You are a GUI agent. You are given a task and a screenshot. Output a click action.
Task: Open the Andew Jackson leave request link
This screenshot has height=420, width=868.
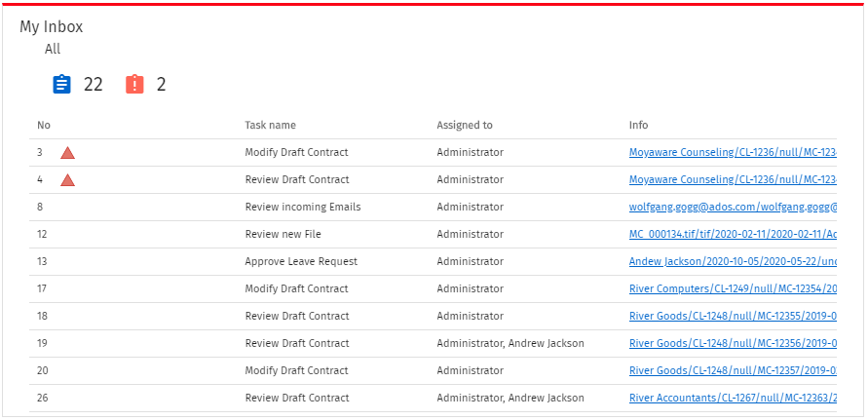(x=732, y=261)
